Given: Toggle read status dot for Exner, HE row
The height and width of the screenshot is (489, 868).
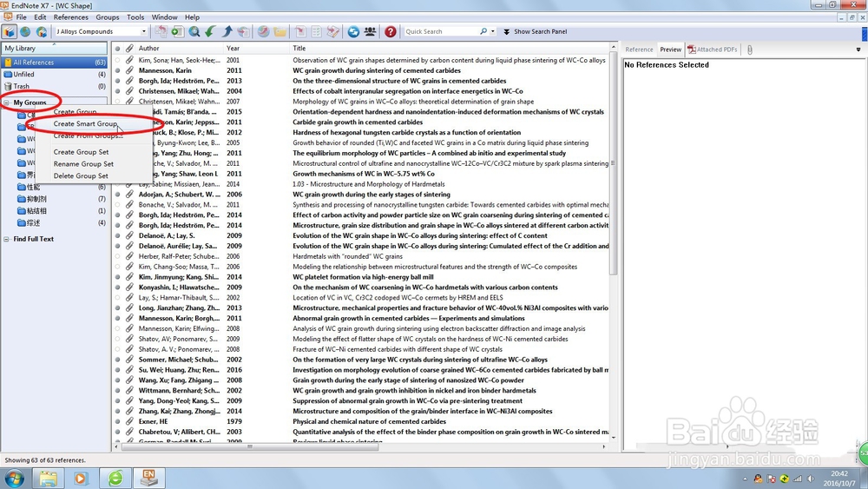Looking at the screenshot, I should click(117, 421).
